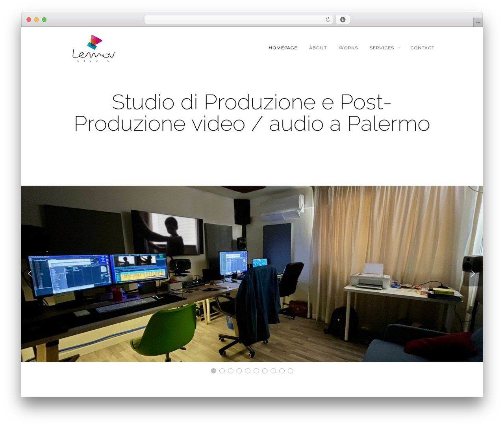
Task: Advance to the next slide with right arrow
Action: [472, 273]
